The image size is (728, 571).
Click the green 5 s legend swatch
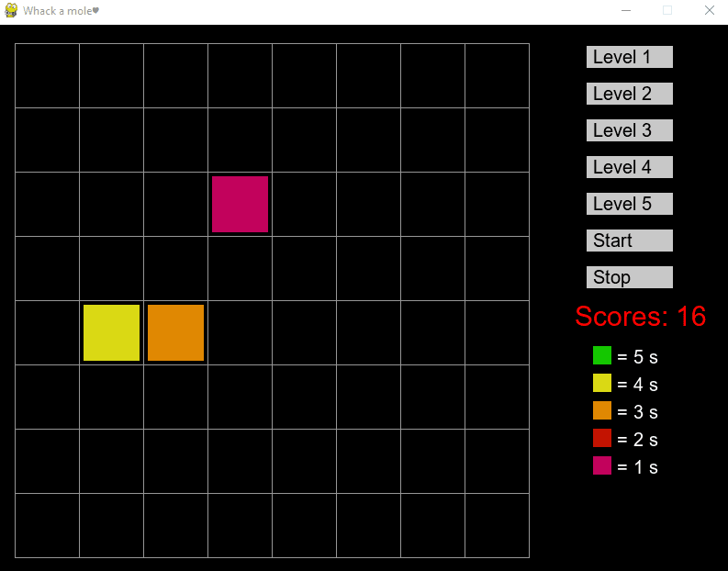pos(601,355)
